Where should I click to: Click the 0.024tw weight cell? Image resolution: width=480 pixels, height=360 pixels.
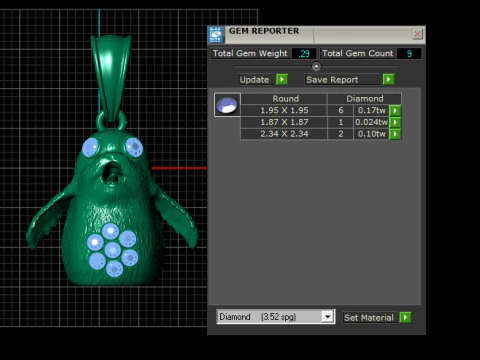pyautogui.click(x=371, y=122)
